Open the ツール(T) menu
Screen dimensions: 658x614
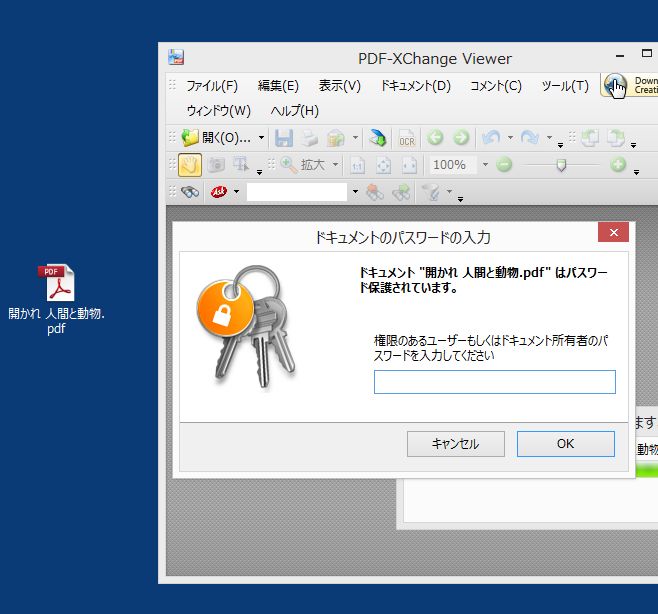(x=565, y=86)
